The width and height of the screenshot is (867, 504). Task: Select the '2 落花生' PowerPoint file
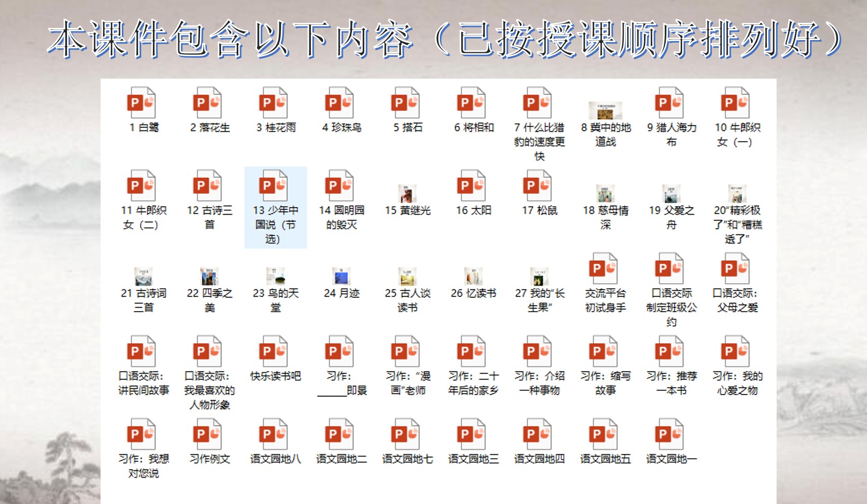(x=207, y=103)
